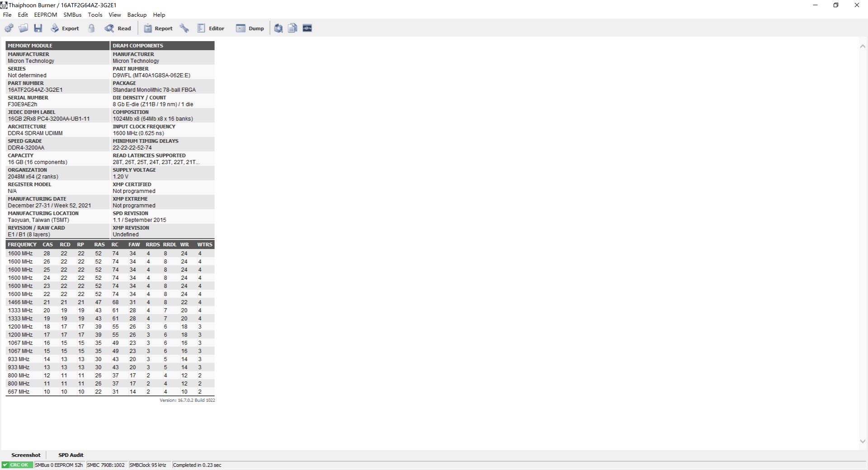Screen dimensions: 868x470
Task: Click the scroll up arrow of report pane
Action: tap(863, 46)
